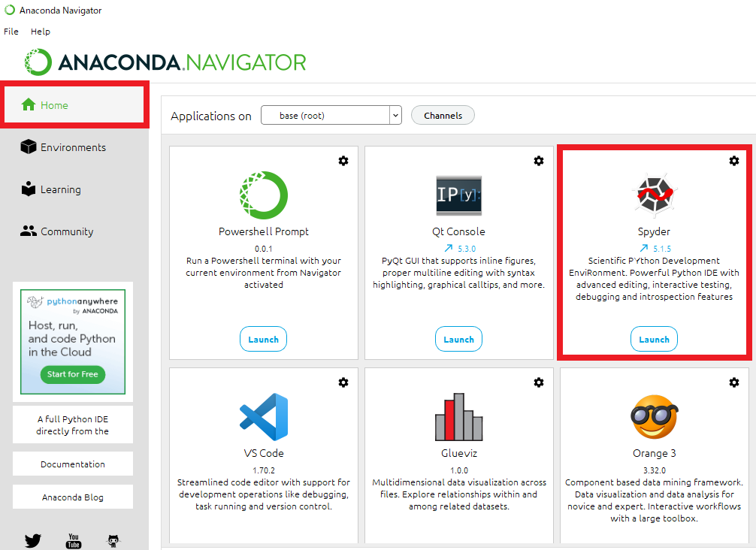Click the Glueviz title text
The height and width of the screenshot is (550, 756).
pyautogui.click(x=459, y=453)
